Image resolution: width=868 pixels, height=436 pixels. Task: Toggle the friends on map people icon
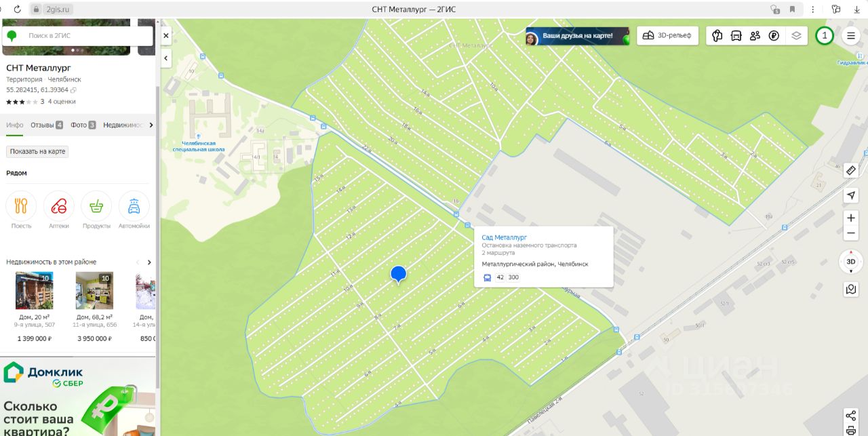[755, 36]
